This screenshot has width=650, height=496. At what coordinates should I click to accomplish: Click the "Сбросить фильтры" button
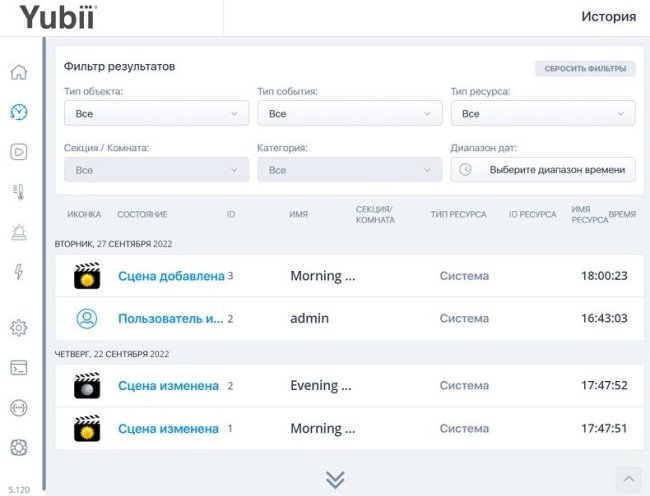(x=585, y=69)
